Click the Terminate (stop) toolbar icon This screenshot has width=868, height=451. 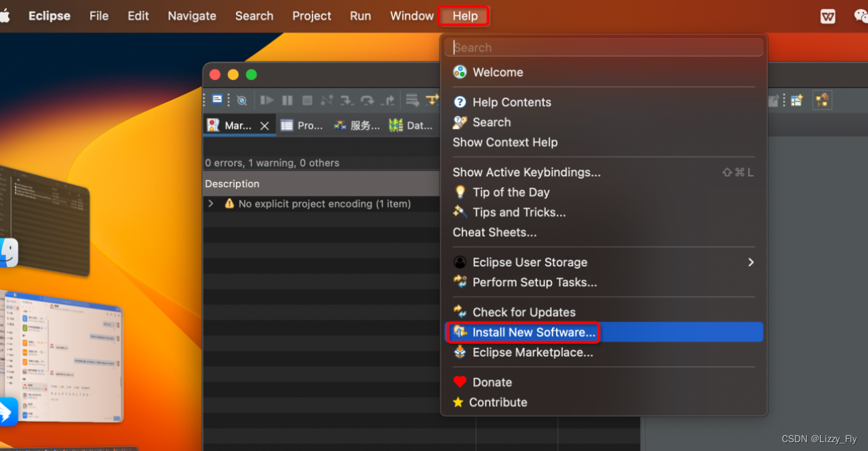307,100
